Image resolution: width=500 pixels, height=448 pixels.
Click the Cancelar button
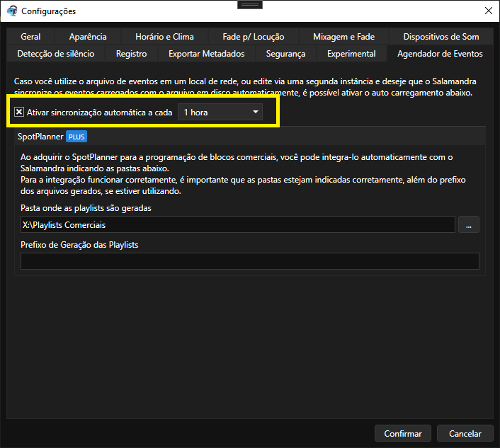click(465, 433)
